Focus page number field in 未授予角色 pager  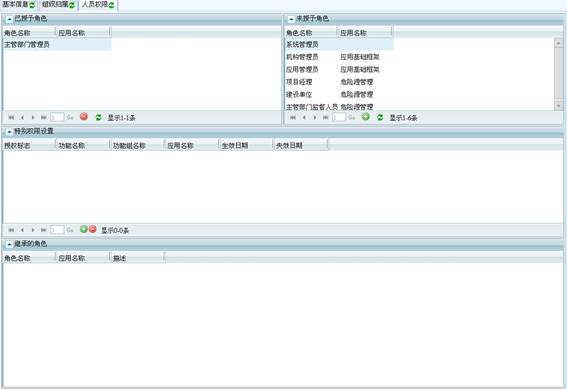tap(339, 117)
